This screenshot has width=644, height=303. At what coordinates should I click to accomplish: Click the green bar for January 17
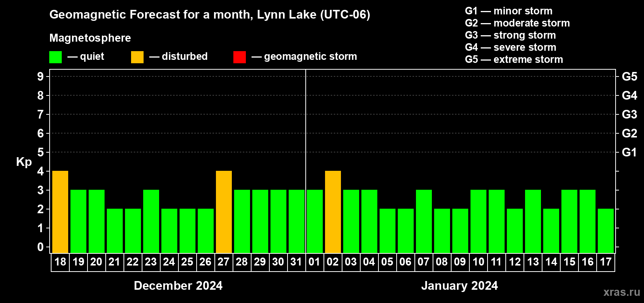[606, 231]
